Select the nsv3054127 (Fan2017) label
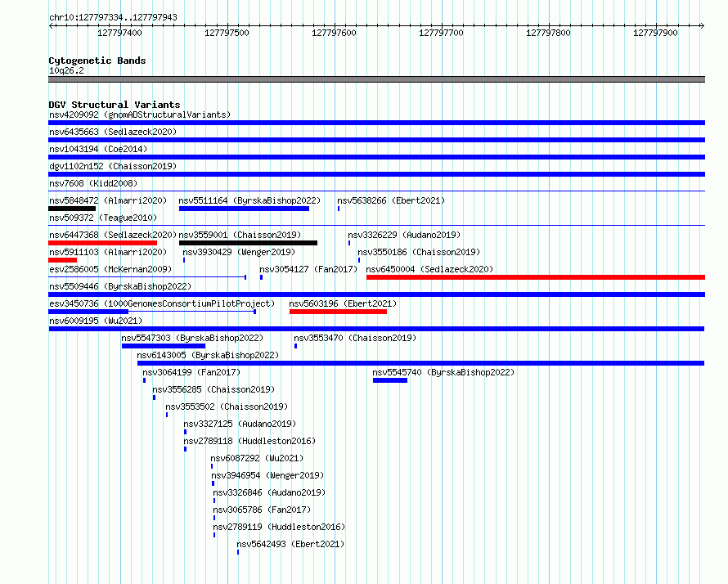Screen dimensions: 728x584 (x=308, y=269)
